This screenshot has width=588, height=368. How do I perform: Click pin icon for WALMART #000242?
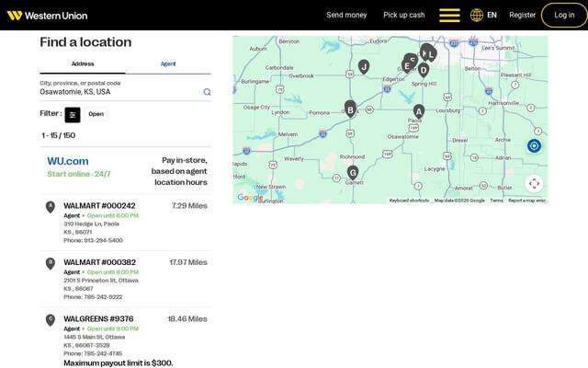51,207
